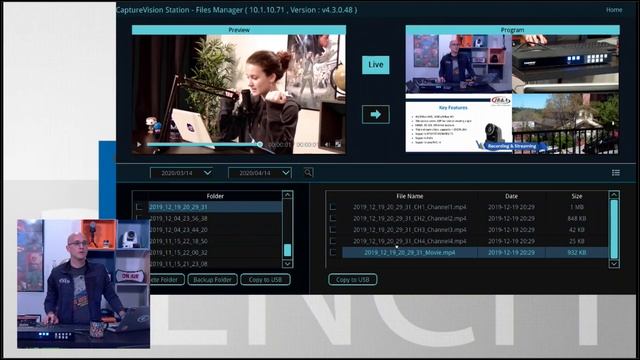
Task: Click the arrow to send preview to program
Action: click(x=376, y=114)
